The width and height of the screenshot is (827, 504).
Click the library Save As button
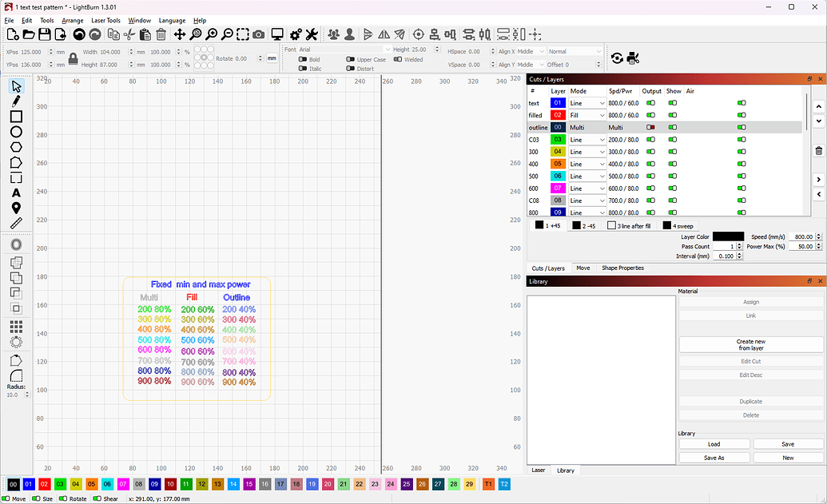(x=714, y=458)
